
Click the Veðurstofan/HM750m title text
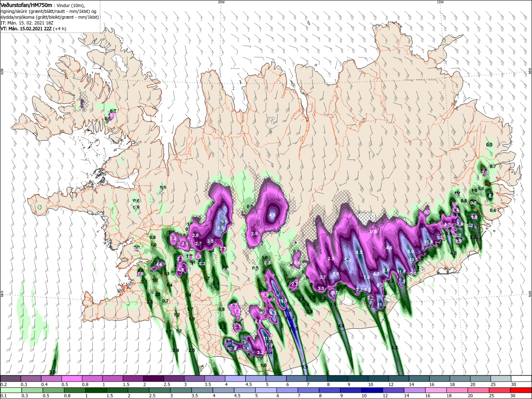point(26,5)
